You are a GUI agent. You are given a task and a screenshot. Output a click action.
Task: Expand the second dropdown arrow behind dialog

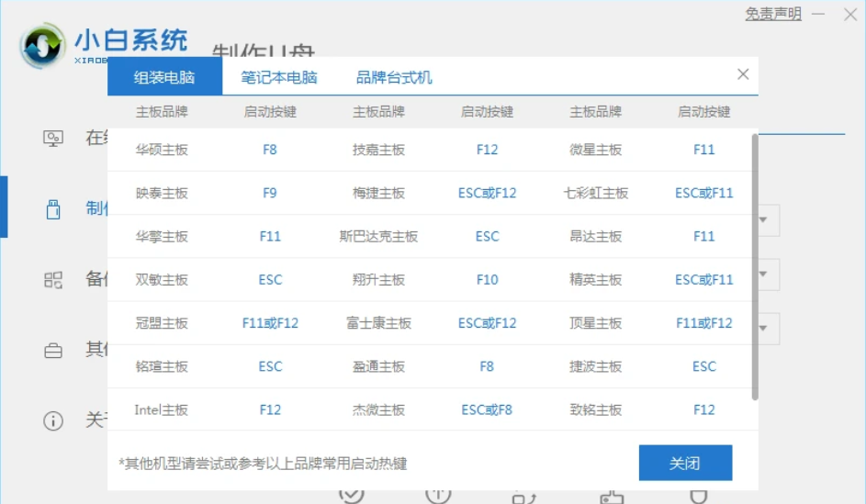763,274
